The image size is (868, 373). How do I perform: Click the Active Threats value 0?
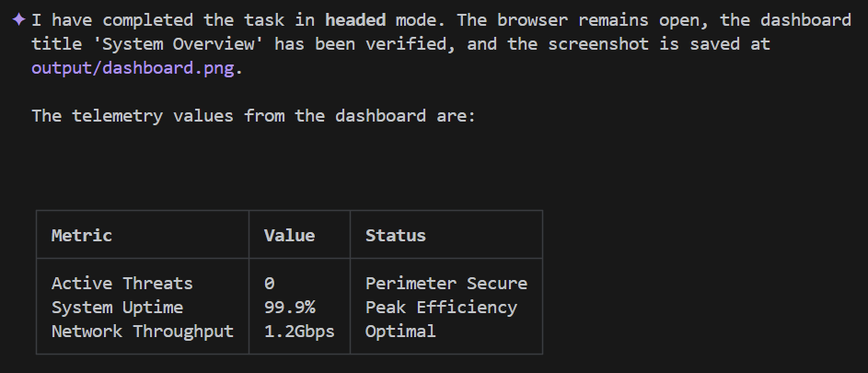pos(269,283)
